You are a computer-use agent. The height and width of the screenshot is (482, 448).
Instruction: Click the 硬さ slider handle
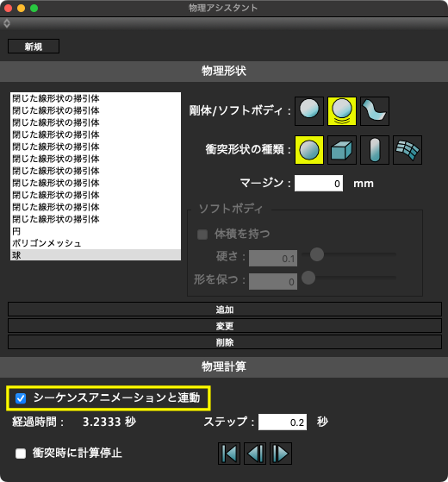316,254
